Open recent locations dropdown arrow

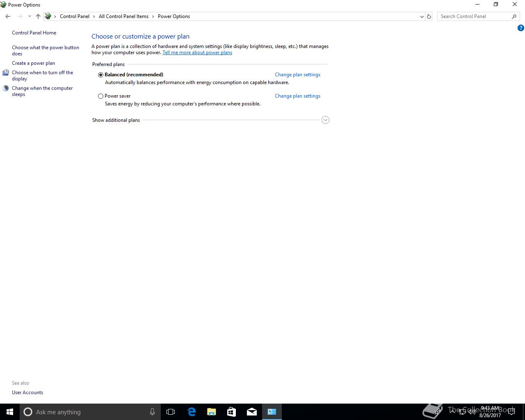click(30, 16)
